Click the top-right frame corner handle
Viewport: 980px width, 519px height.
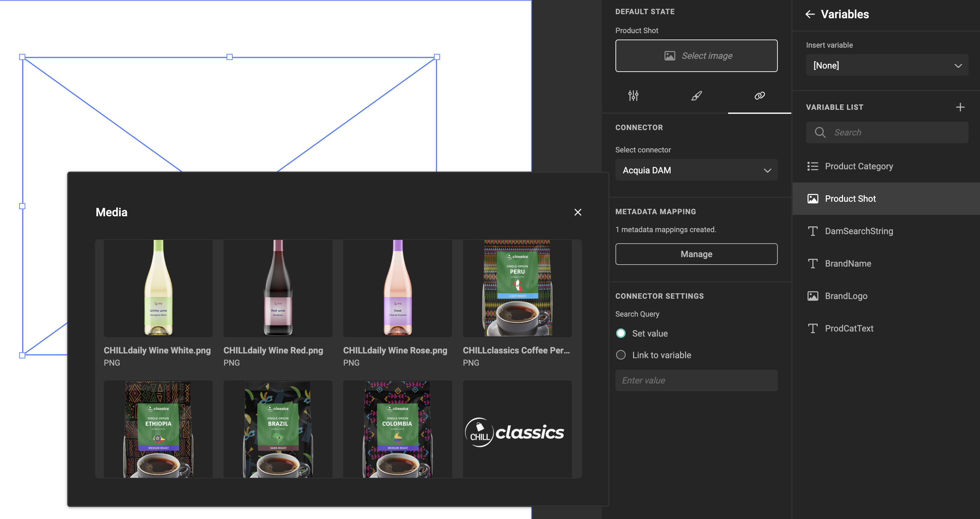point(437,57)
